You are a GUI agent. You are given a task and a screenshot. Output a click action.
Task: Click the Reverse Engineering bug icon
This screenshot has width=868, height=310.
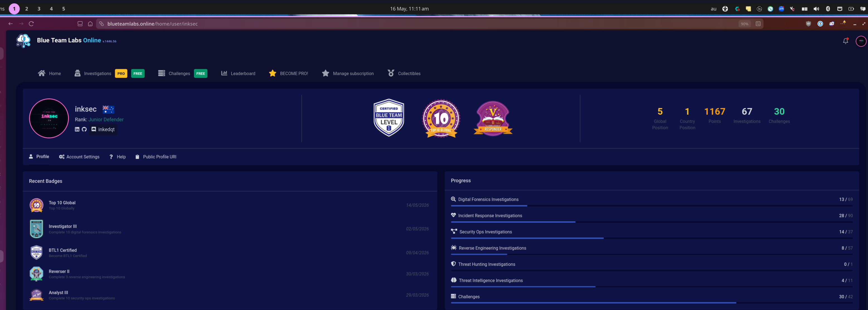[454, 247]
